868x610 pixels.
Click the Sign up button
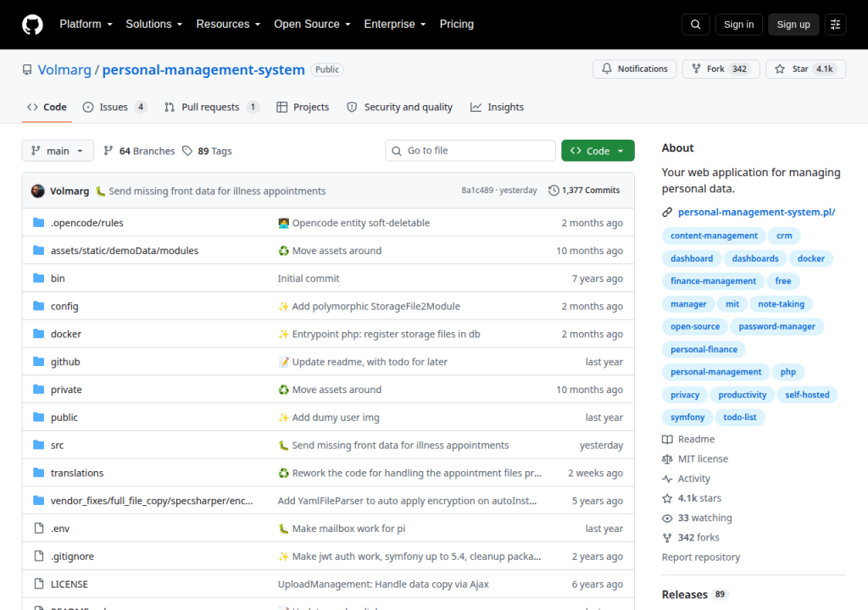pos(793,25)
